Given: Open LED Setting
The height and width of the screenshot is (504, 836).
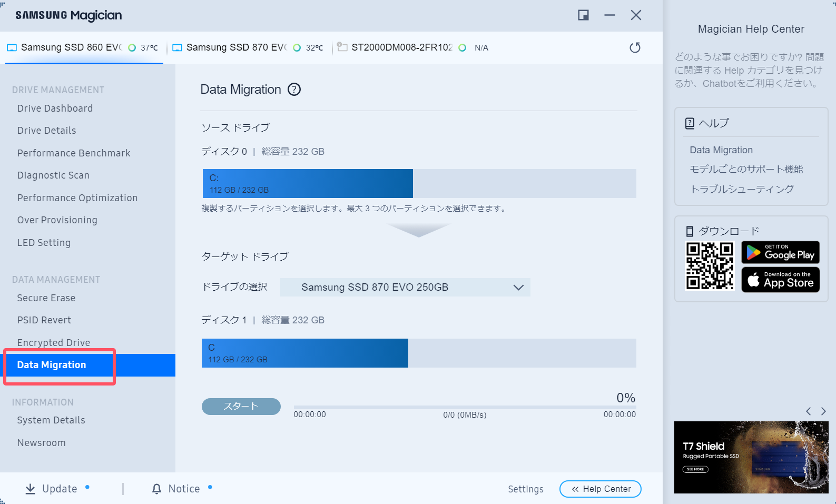Looking at the screenshot, I should [x=44, y=243].
